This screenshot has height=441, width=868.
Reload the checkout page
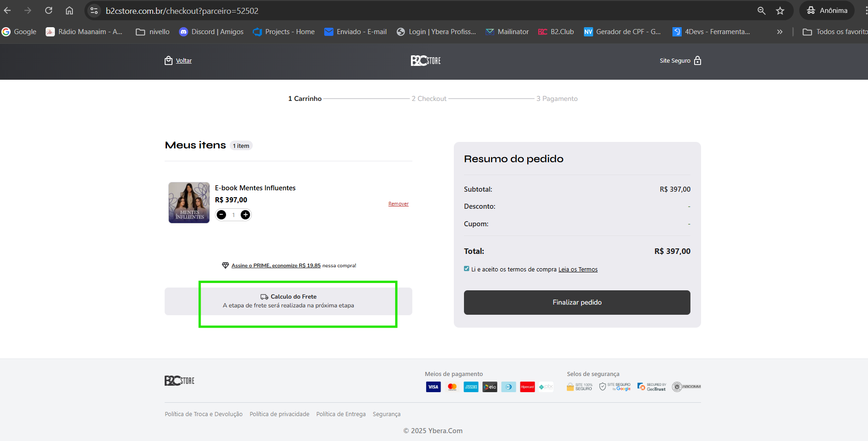48,11
